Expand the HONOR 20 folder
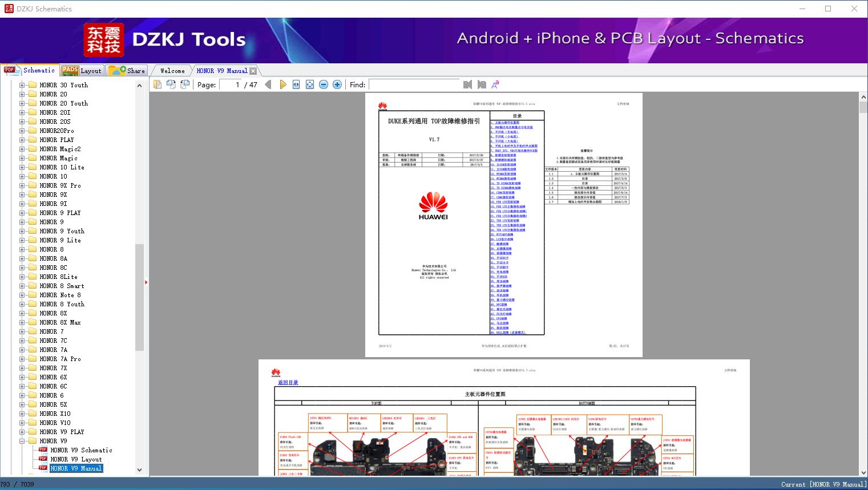 click(22, 94)
